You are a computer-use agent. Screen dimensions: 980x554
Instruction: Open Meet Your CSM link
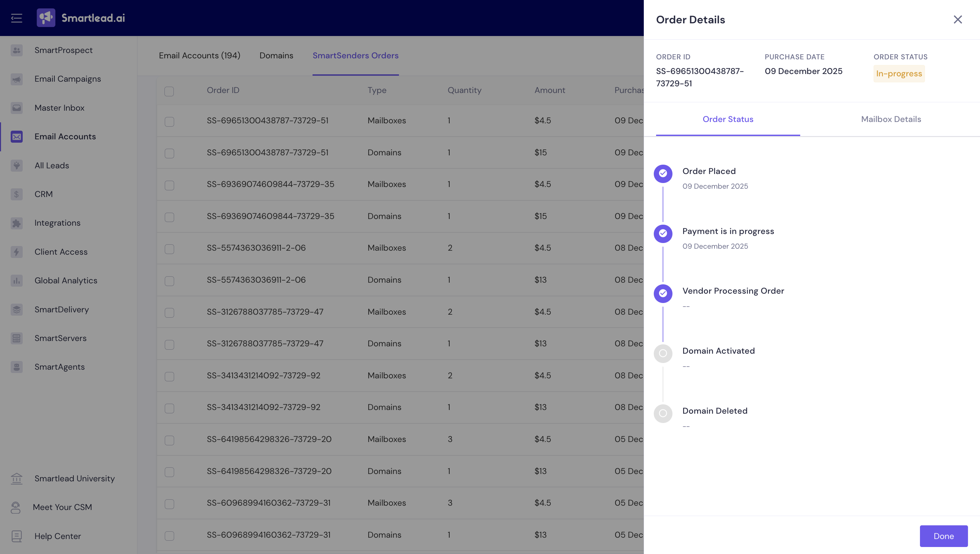(x=62, y=507)
